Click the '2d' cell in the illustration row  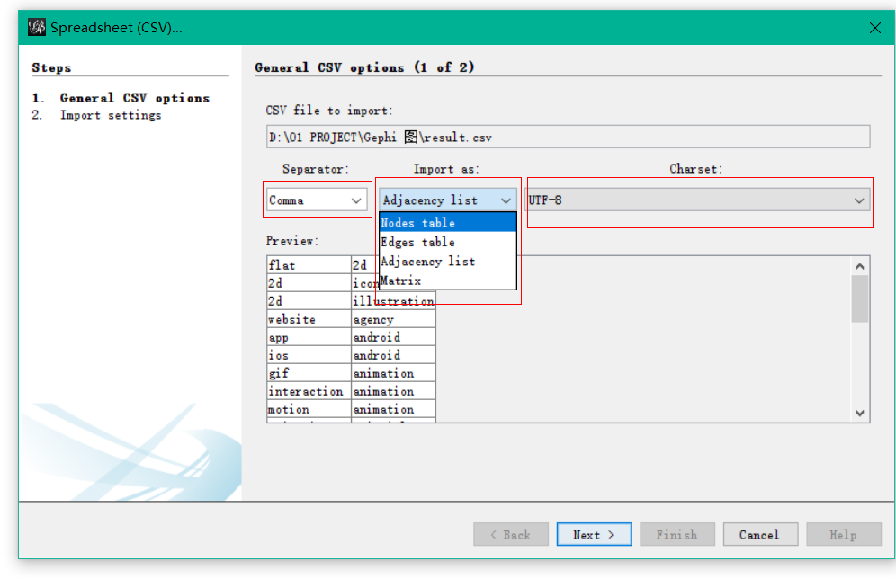pos(309,301)
